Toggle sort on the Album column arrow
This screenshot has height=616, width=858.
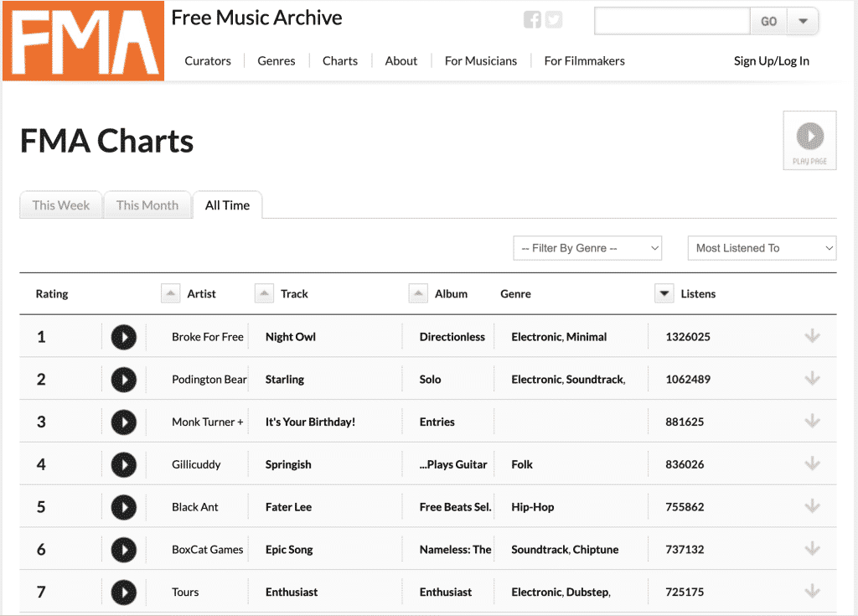(418, 292)
